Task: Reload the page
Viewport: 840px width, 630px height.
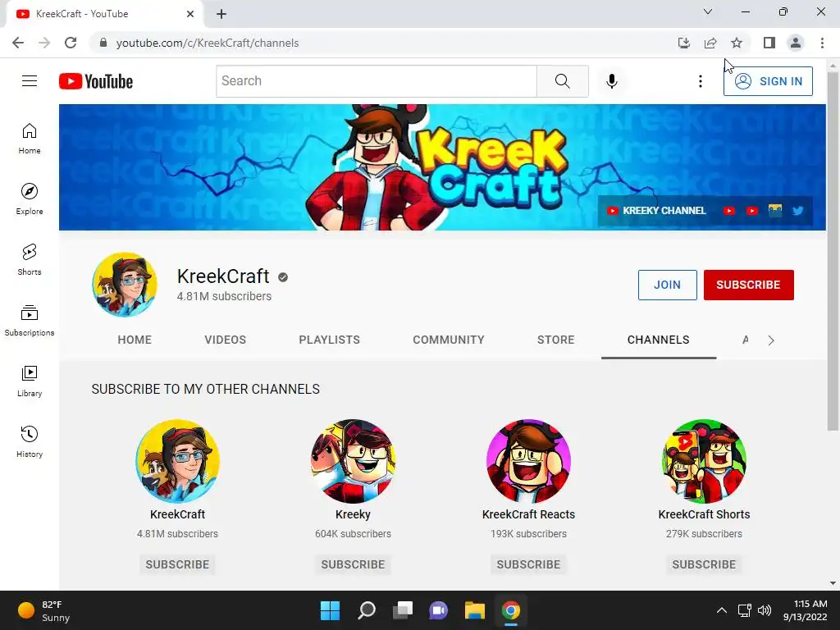Action: 71,43
